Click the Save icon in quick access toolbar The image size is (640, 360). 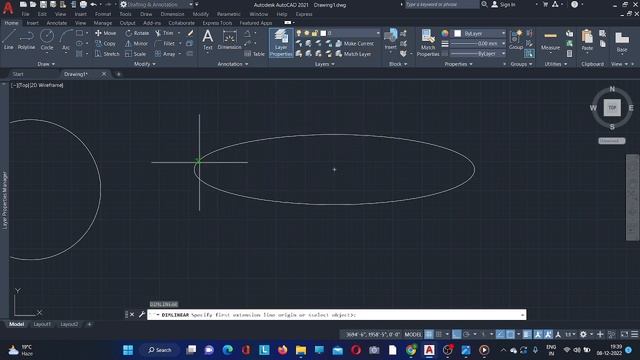[43, 4]
